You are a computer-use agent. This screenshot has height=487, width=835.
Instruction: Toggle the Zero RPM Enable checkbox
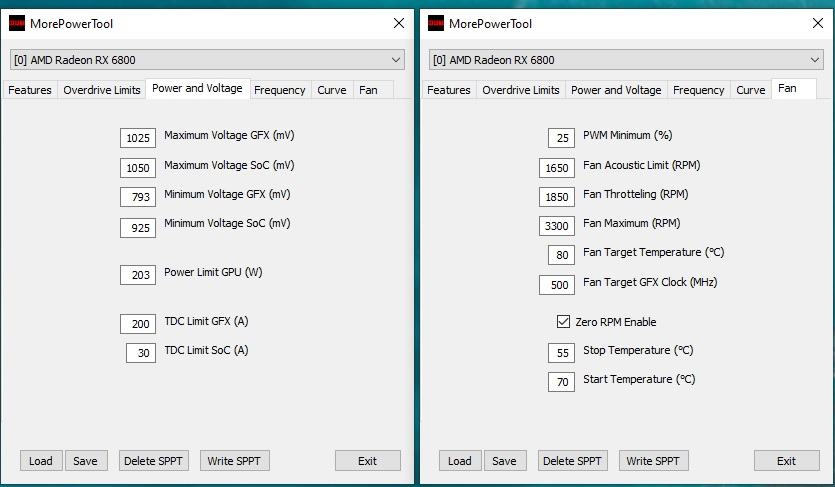pyautogui.click(x=563, y=321)
